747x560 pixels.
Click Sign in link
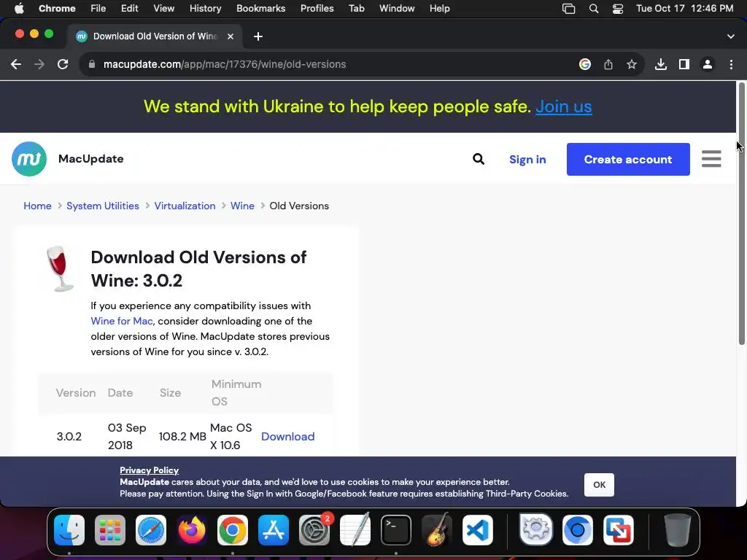[527, 160]
